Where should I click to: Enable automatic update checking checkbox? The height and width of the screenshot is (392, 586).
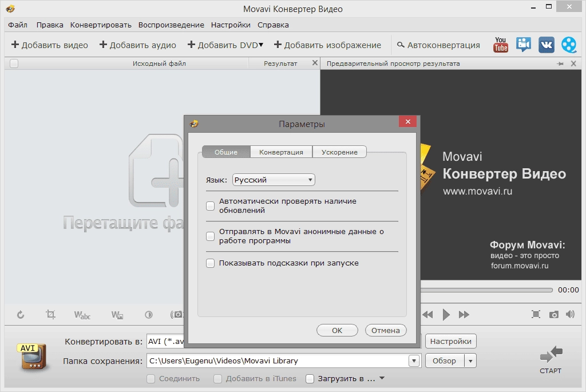coord(211,206)
